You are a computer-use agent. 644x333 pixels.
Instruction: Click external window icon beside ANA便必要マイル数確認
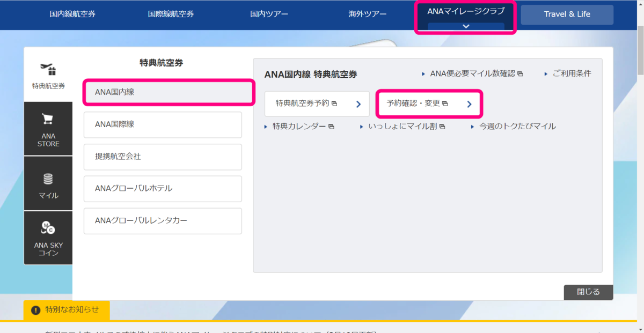click(x=520, y=74)
